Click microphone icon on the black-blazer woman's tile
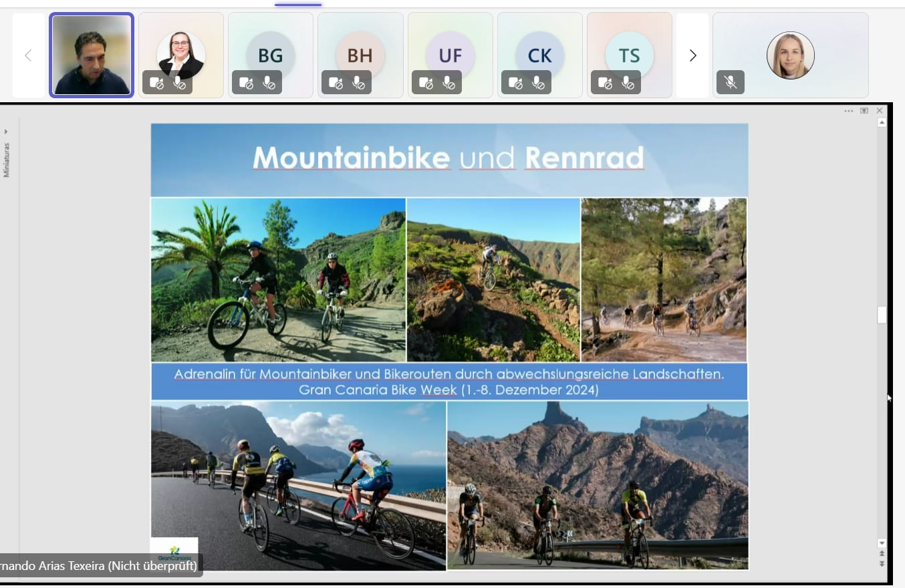 179,83
